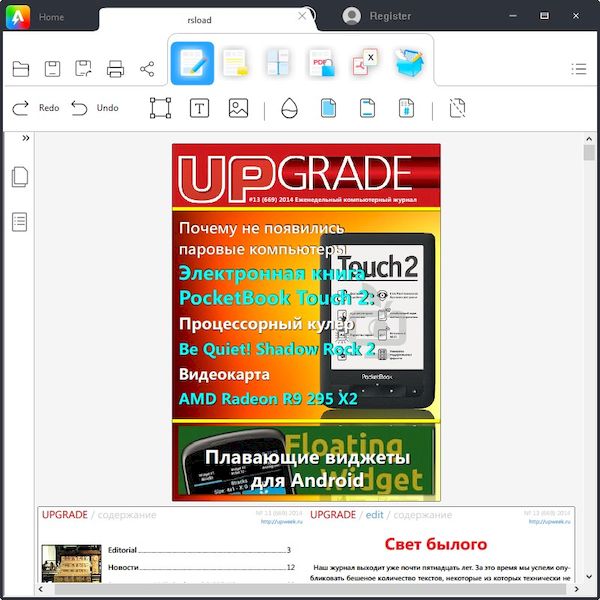Screen dimensions: 600x600
Task: Click the Crop page icon
Action: (x=457, y=108)
